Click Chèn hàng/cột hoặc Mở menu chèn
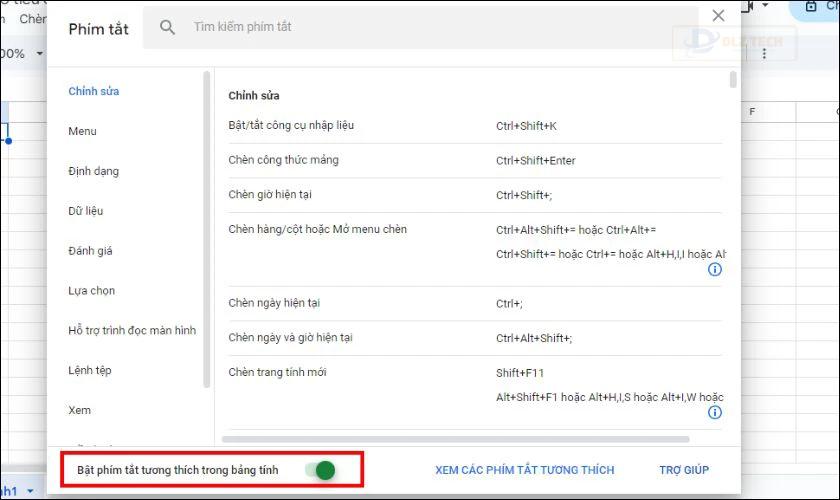Viewport: 840px width, 500px height. (x=318, y=229)
